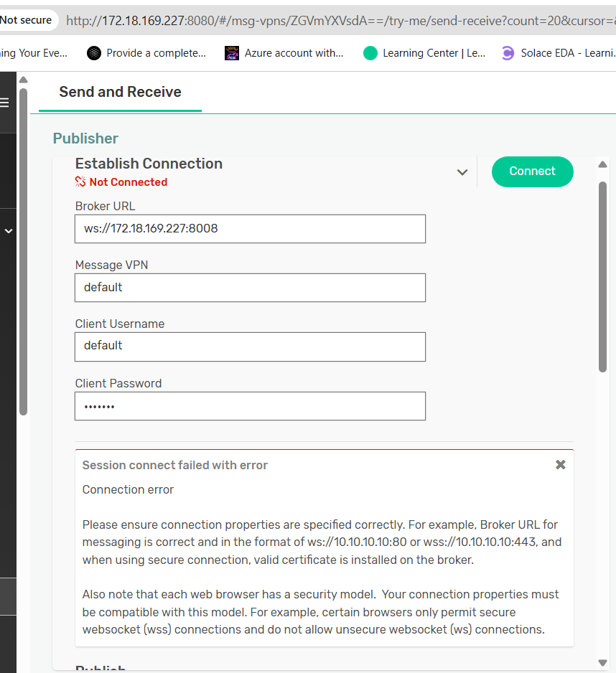Viewport: 616px width, 673px height.
Task: Open the Learning Center bookmark
Action: click(424, 53)
